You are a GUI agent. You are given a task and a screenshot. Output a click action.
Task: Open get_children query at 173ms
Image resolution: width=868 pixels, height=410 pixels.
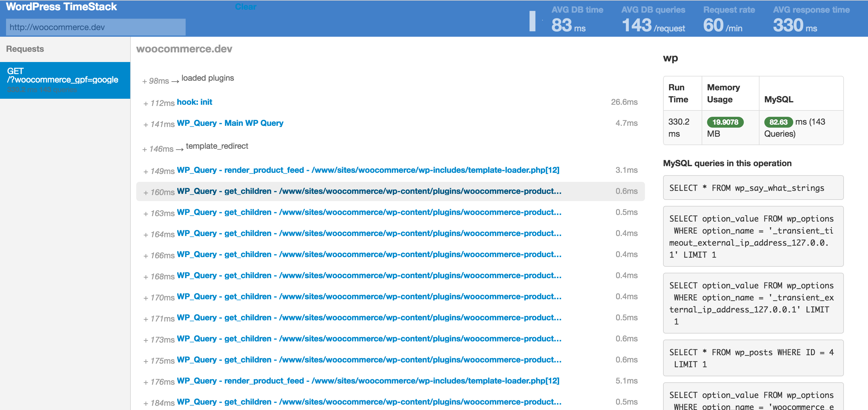369,339
